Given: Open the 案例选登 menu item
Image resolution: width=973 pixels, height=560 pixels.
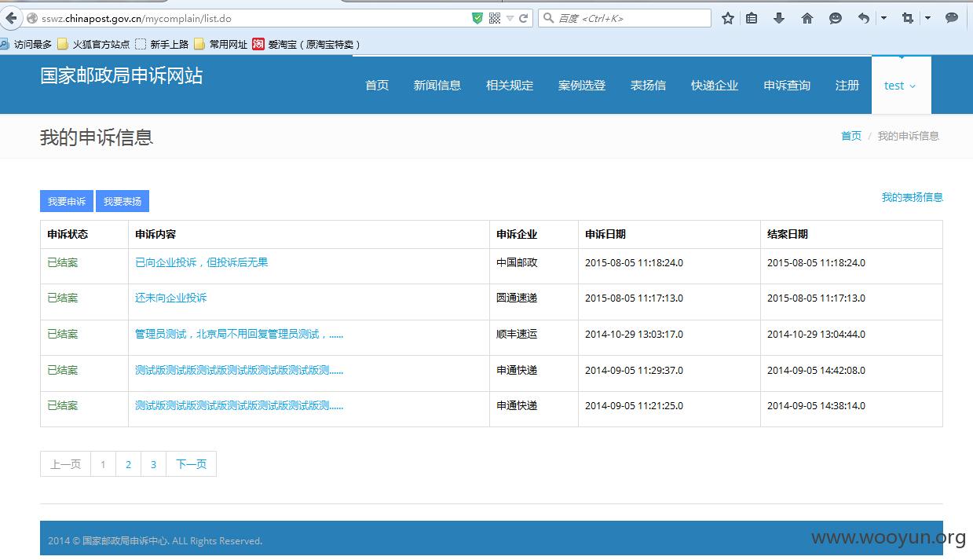Looking at the screenshot, I should coord(582,86).
